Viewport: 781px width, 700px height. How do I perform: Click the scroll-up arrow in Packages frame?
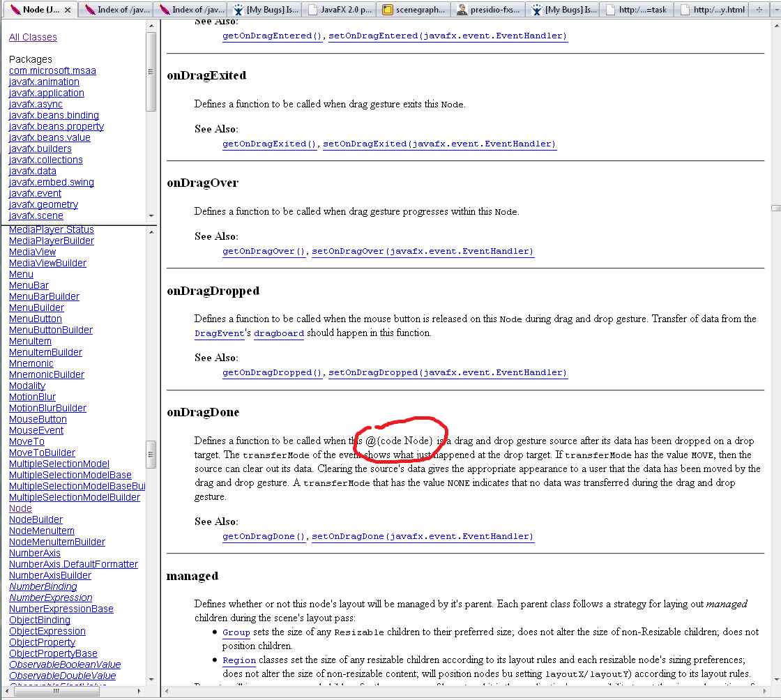coord(151,25)
